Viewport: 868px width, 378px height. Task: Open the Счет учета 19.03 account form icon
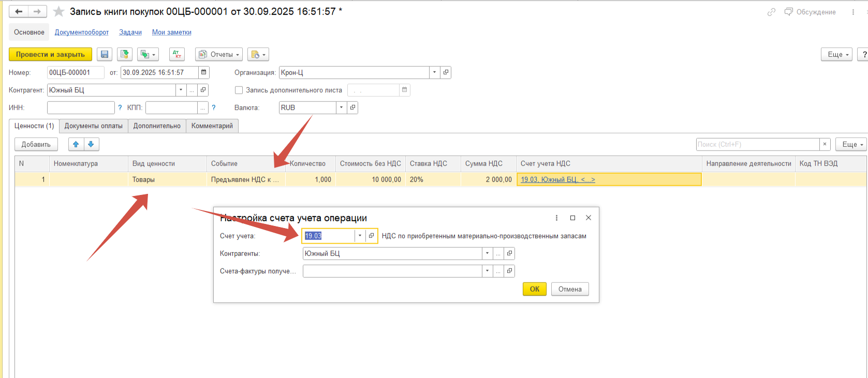pyautogui.click(x=371, y=236)
